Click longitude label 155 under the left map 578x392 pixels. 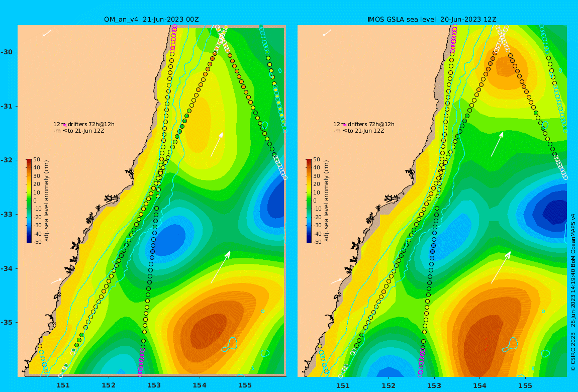pos(245,385)
